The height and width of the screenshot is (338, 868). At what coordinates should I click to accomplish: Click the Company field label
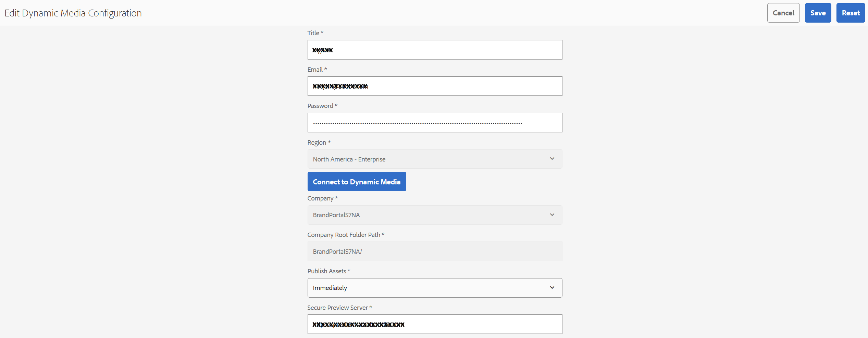[x=320, y=198]
